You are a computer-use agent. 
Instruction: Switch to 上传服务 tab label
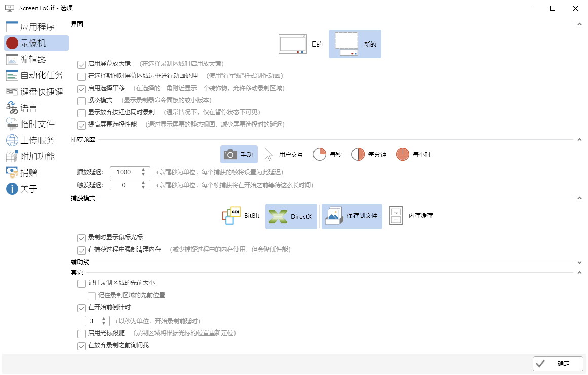37,140
